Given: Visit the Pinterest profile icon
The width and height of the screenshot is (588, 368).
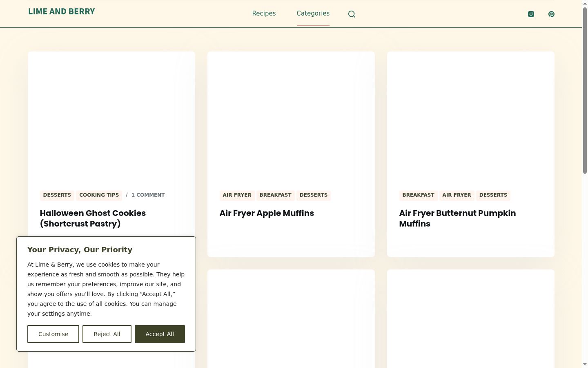Looking at the screenshot, I should [551, 14].
